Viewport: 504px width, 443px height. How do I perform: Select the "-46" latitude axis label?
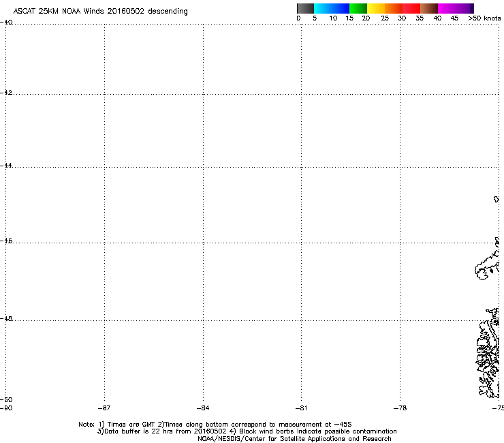(6, 241)
